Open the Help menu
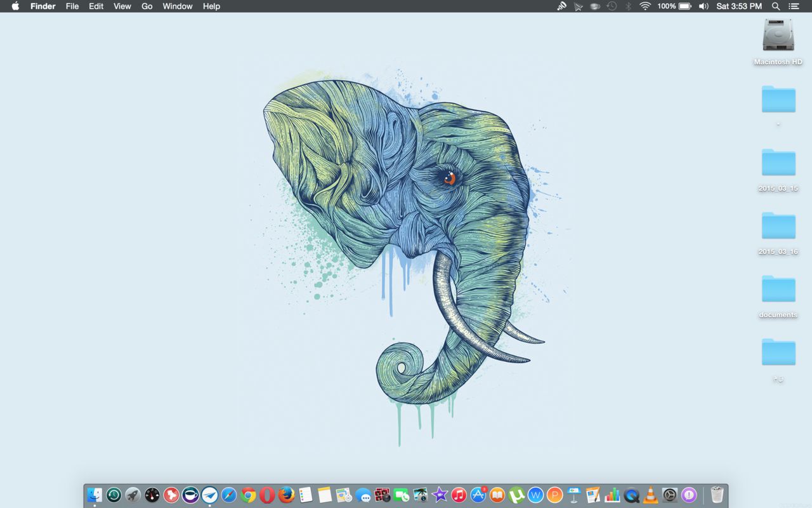 (211, 6)
